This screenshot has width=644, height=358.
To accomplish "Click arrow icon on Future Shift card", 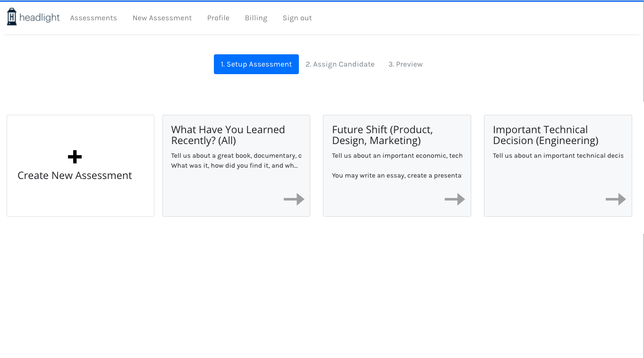I will tap(455, 199).
